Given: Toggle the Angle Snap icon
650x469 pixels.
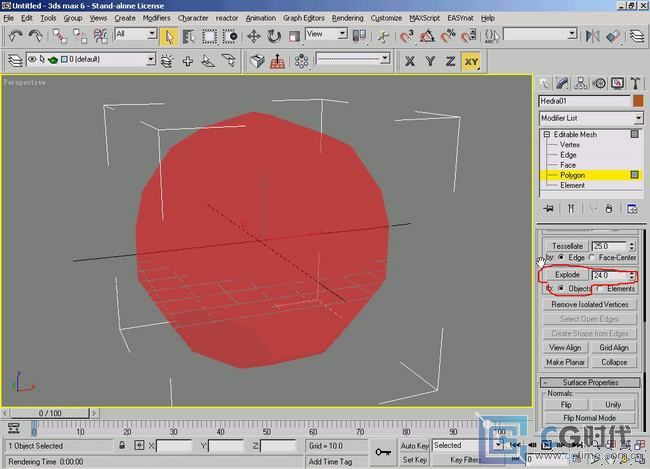Looking at the screenshot, I should (427, 36).
